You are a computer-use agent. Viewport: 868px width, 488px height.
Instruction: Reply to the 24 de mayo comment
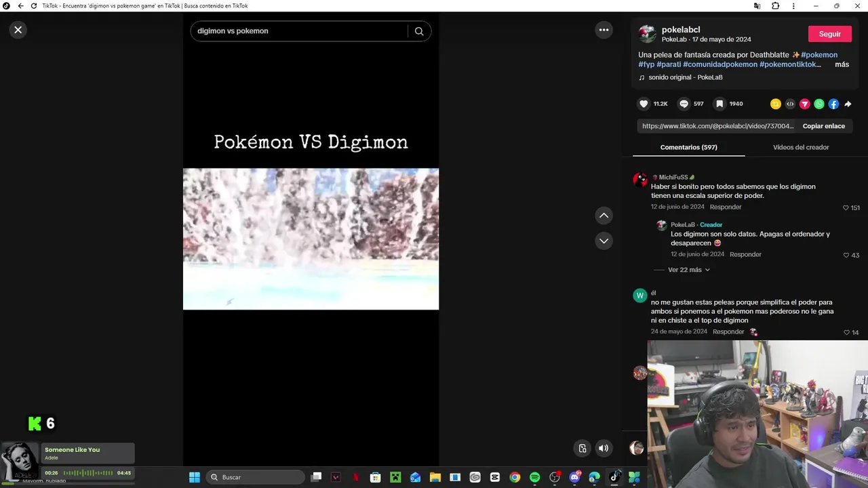pyautogui.click(x=728, y=331)
